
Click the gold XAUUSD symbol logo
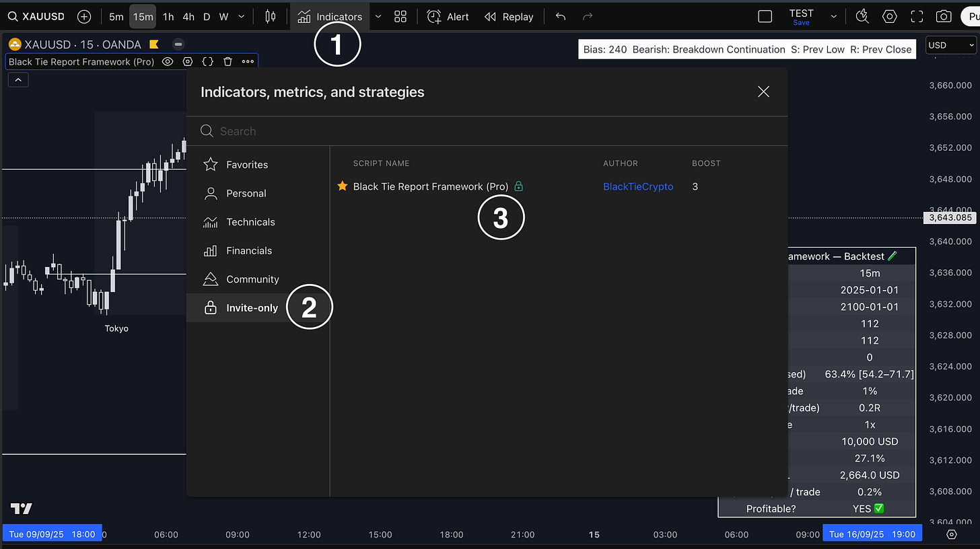[15, 45]
